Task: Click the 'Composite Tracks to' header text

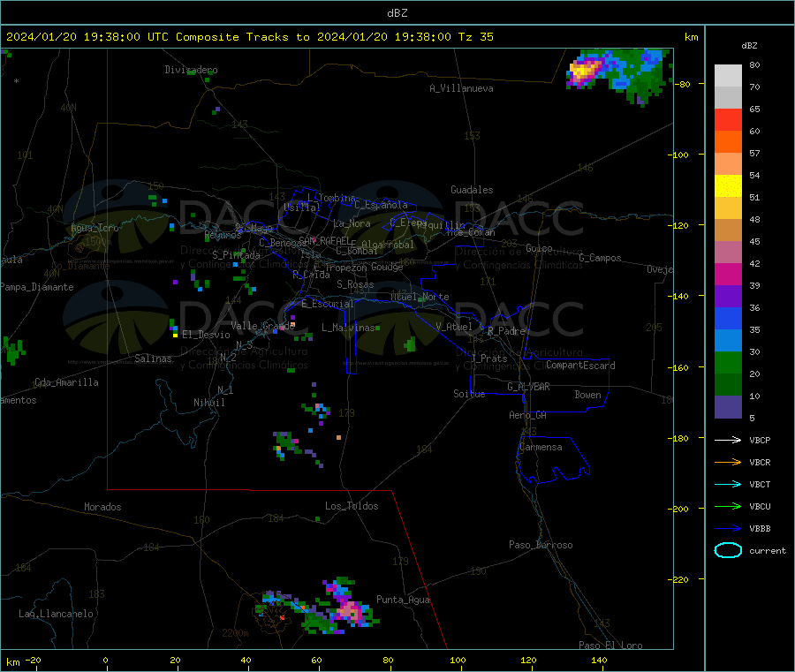Action: pyautogui.click(x=242, y=37)
